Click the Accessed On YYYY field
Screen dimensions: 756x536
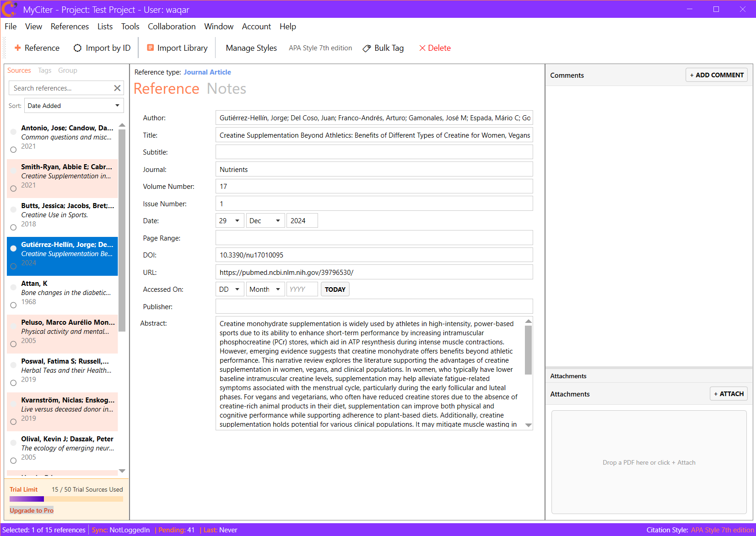[302, 289]
